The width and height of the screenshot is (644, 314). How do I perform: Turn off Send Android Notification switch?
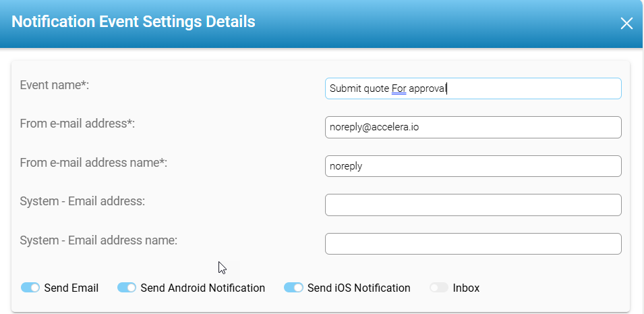point(127,288)
